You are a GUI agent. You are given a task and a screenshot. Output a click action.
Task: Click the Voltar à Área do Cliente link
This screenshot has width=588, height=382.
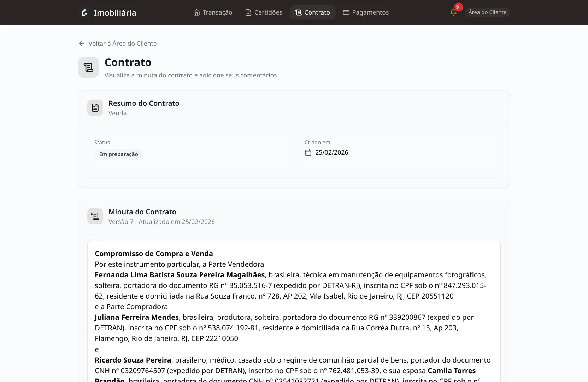(x=123, y=43)
